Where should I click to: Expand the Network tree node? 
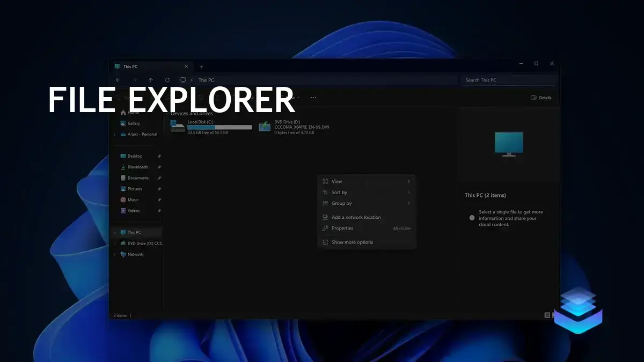click(x=115, y=254)
